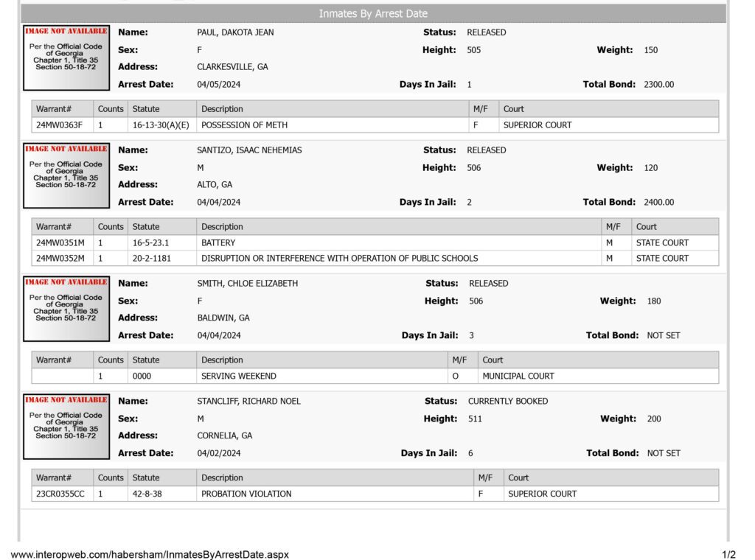Viewport: 755px width, 560px height.
Task: Click the interopweb.com URL in footer
Action: coord(150,554)
